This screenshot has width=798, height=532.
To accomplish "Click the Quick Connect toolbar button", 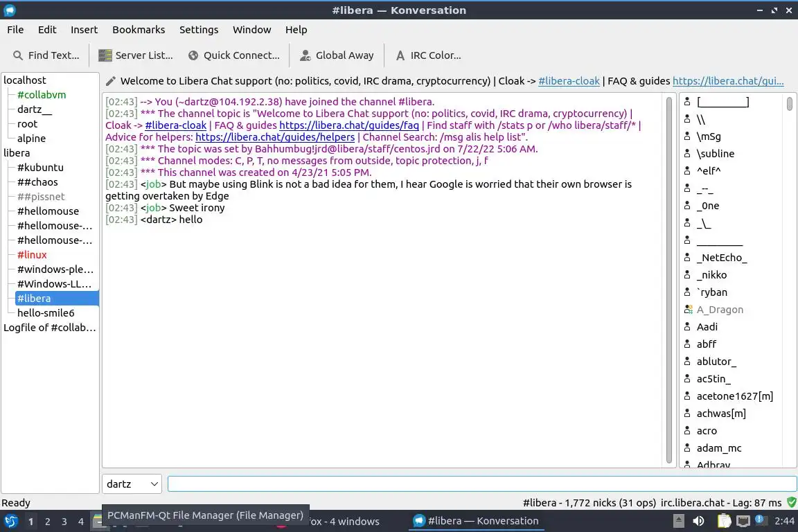I will click(x=233, y=55).
